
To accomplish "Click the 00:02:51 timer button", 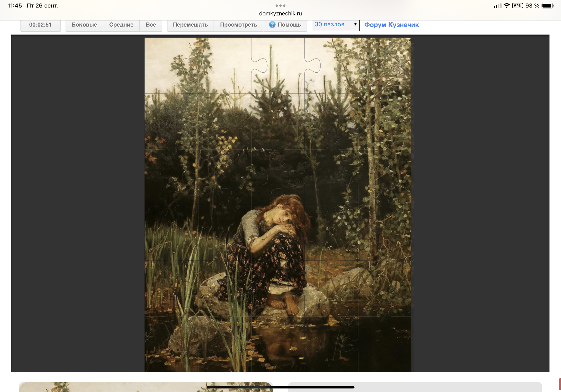I will [x=40, y=25].
